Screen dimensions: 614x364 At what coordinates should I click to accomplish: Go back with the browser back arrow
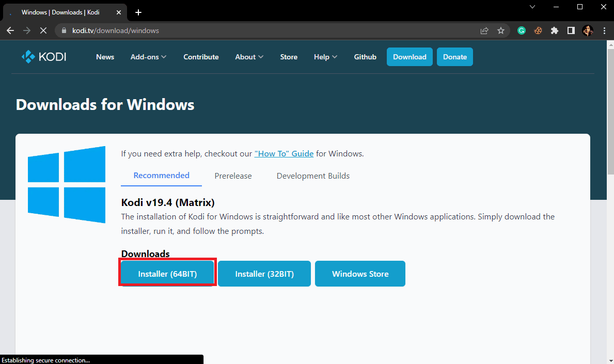tap(10, 30)
